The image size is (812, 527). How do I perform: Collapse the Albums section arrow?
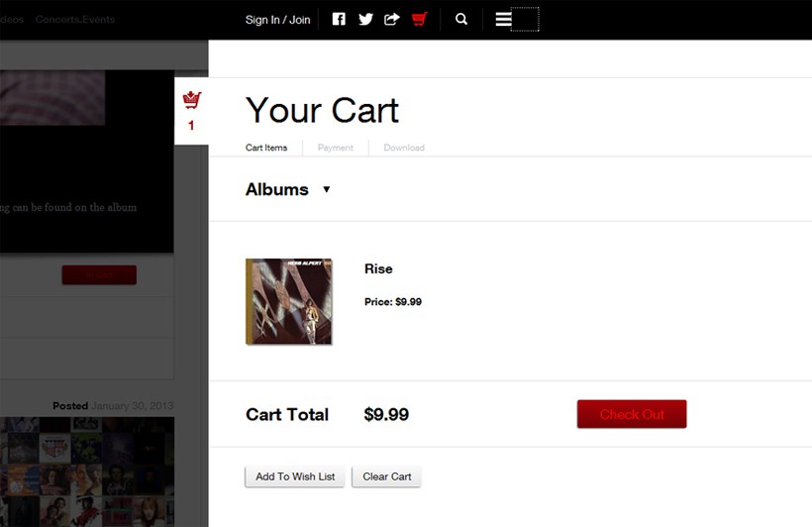click(x=326, y=189)
